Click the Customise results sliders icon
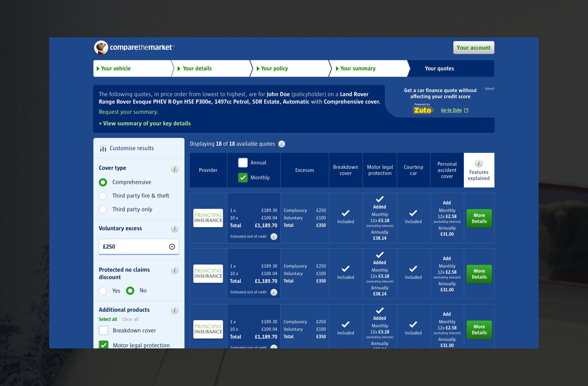Image resolution: width=588 pixels, height=386 pixels. [103, 148]
